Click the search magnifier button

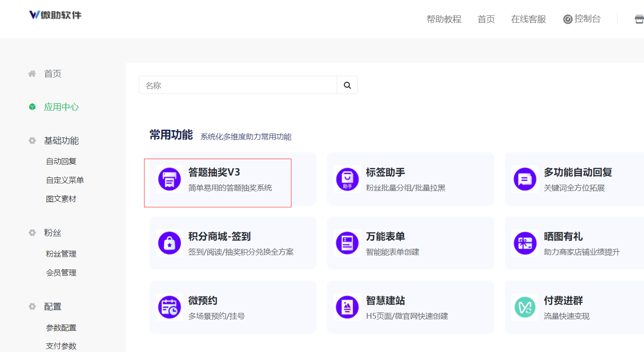(x=347, y=85)
